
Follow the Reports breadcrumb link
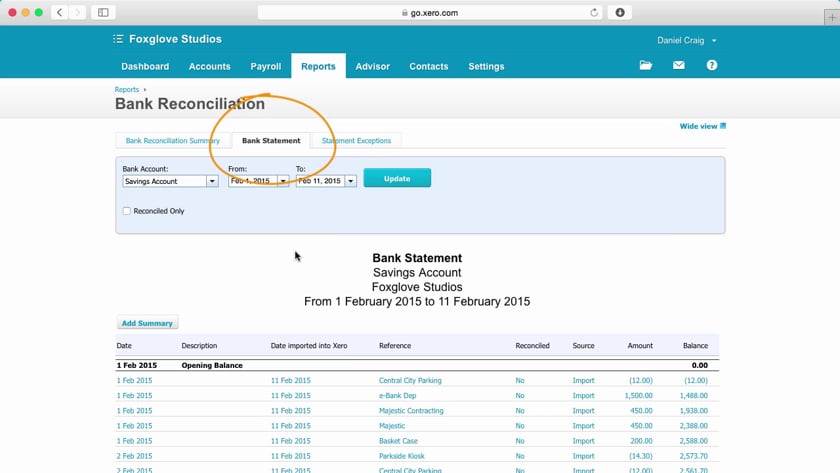127,89
